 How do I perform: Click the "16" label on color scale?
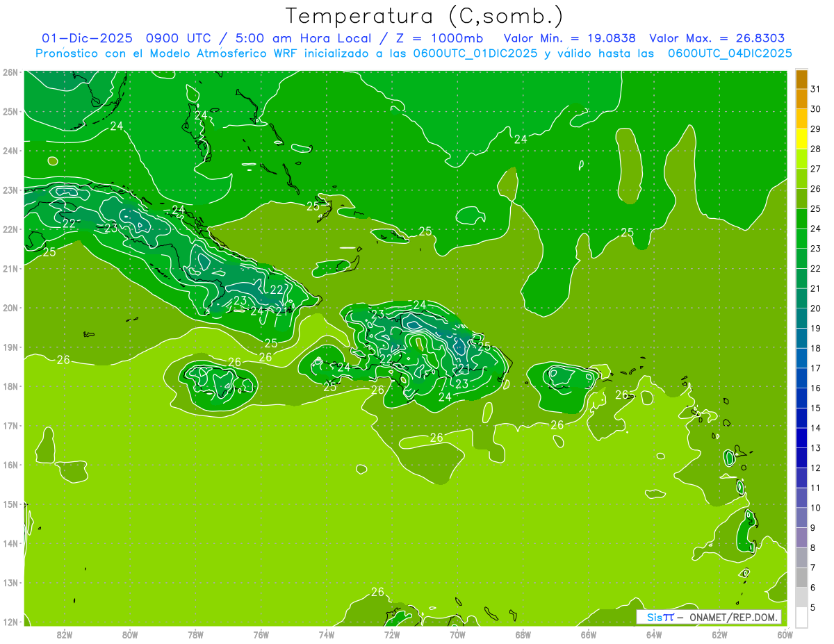[x=816, y=388]
